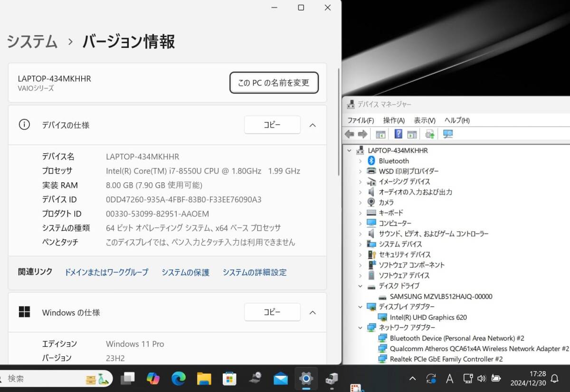The height and width of the screenshot is (392, 570).
Task: Maximize the Settings window
Action: 301,8
